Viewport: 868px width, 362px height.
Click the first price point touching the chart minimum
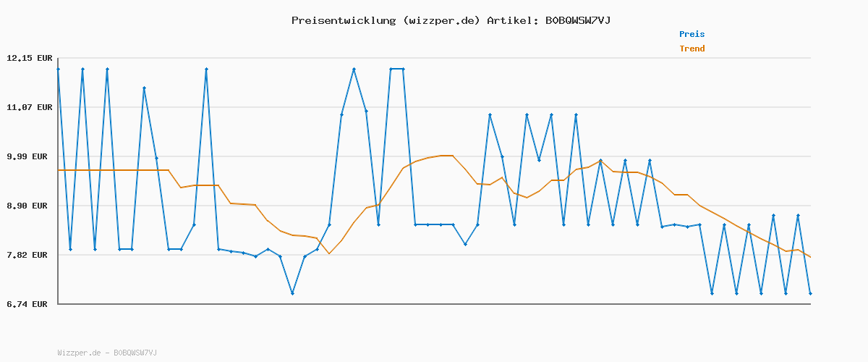292,293
